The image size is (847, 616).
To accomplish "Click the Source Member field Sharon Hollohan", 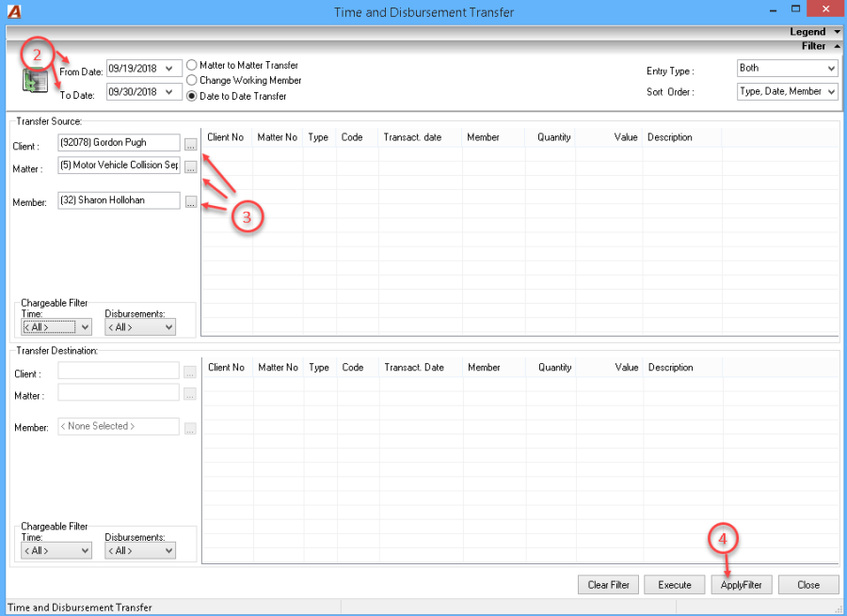I will [119, 200].
